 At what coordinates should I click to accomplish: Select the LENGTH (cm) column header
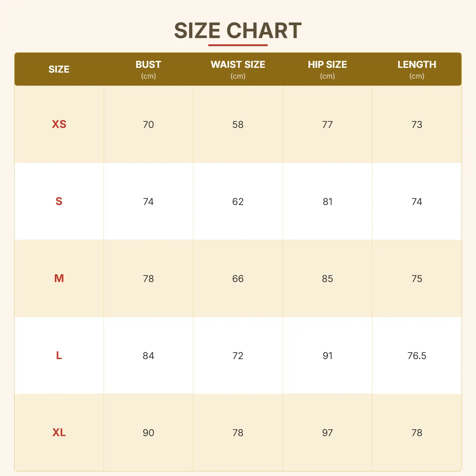coord(416,69)
